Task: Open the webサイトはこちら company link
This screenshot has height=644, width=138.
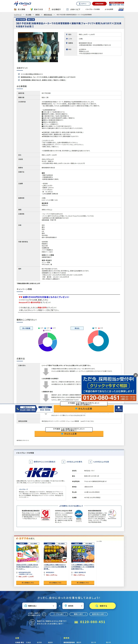Action: (87, 421)
